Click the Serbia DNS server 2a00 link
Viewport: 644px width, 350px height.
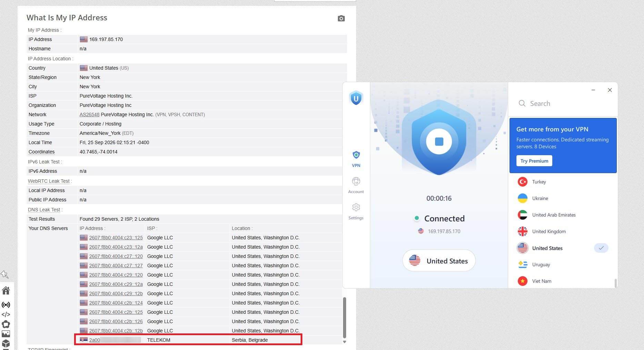pyautogui.click(x=94, y=340)
